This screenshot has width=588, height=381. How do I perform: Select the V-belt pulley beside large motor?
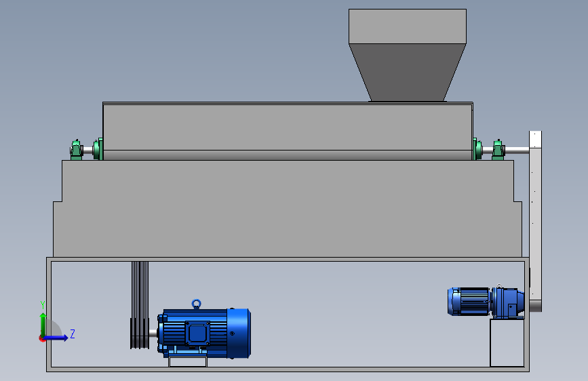click(140, 334)
